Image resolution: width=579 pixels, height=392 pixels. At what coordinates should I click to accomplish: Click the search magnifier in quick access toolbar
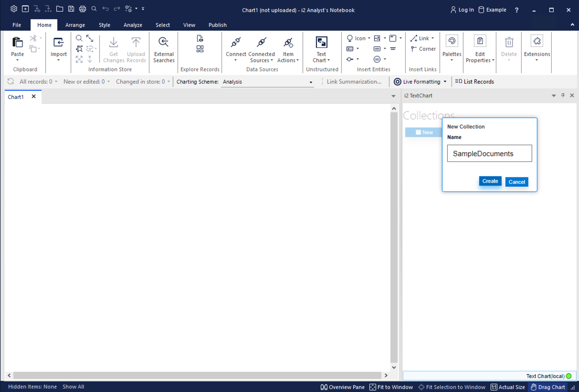pyautogui.click(x=94, y=9)
